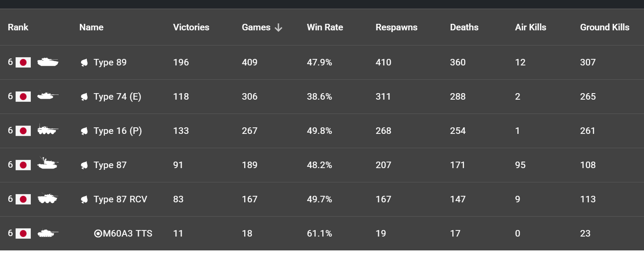Sort table by Win Rate column
Image resolution: width=644 pixels, height=253 pixels.
pyautogui.click(x=325, y=27)
